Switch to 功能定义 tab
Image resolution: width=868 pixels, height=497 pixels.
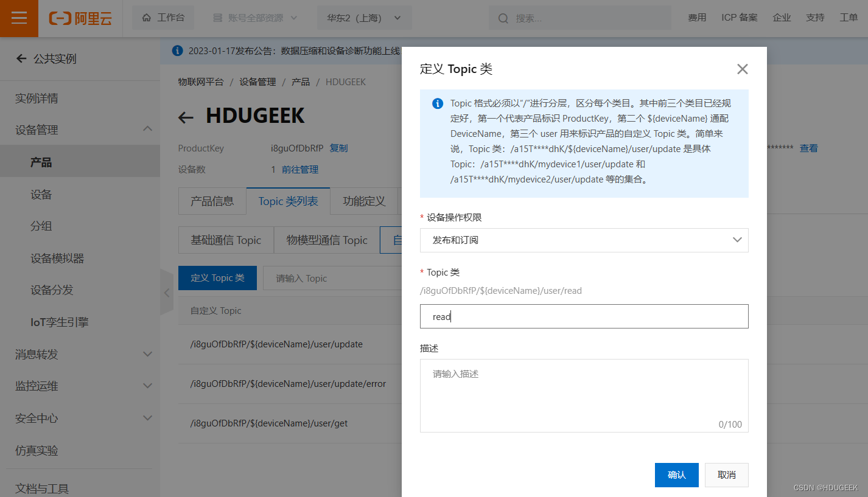click(x=364, y=201)
